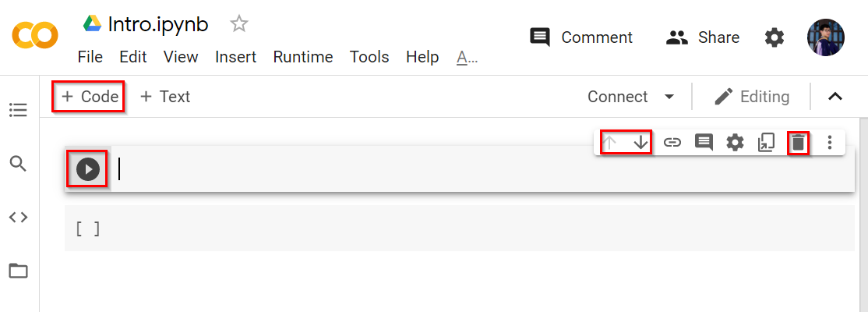Open code snippets sidebar panel
Image resolution: width=868 pixels, height=312 pixels.
(18, 218)
